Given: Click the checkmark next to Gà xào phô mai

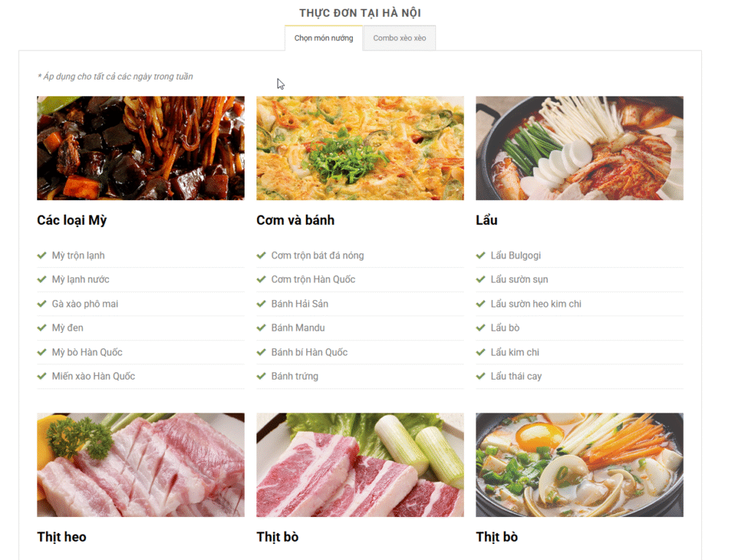Looking at the screenshot, I should [x=42, y=304].
